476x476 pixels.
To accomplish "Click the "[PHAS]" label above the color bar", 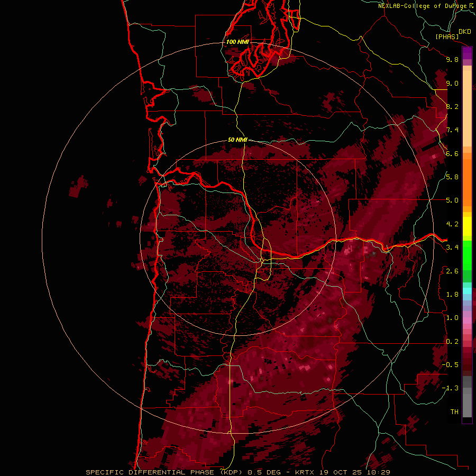I will 447,37.
